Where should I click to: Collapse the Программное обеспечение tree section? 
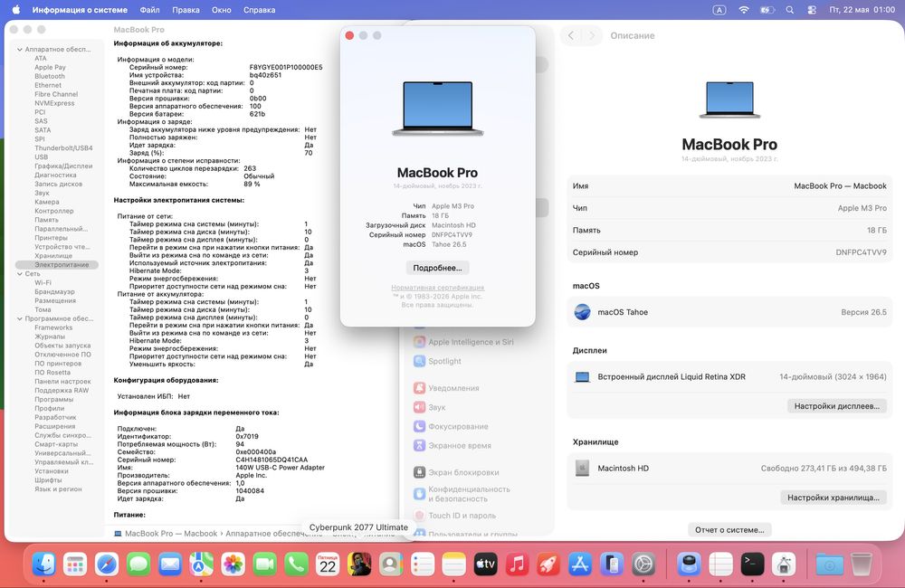coord(20,318)
